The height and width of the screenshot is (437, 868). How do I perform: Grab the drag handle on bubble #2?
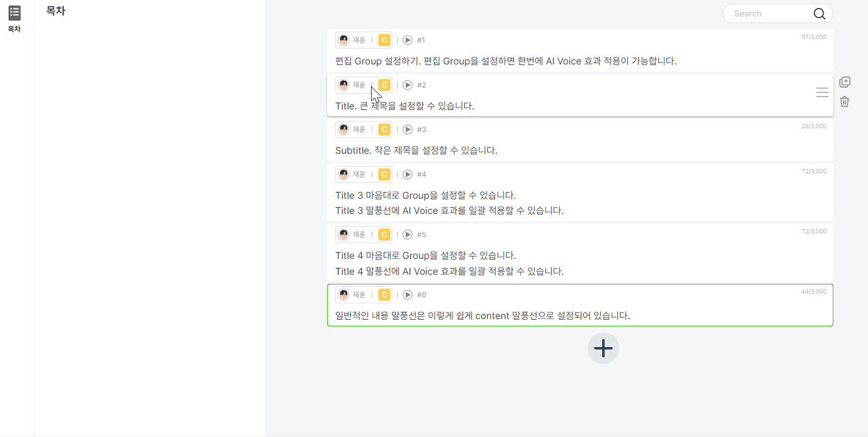822,92
